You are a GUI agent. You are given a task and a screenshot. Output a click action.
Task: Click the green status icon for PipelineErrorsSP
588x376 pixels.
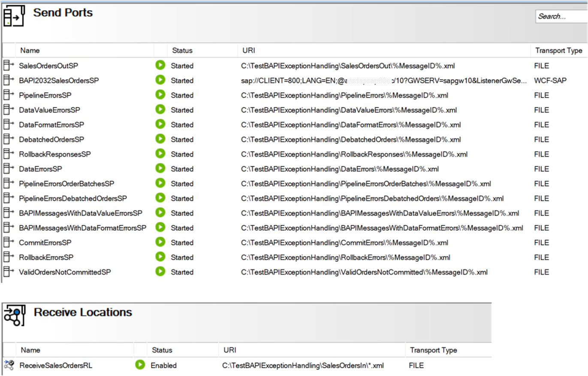pyautogui.click(x=160, y=94)
